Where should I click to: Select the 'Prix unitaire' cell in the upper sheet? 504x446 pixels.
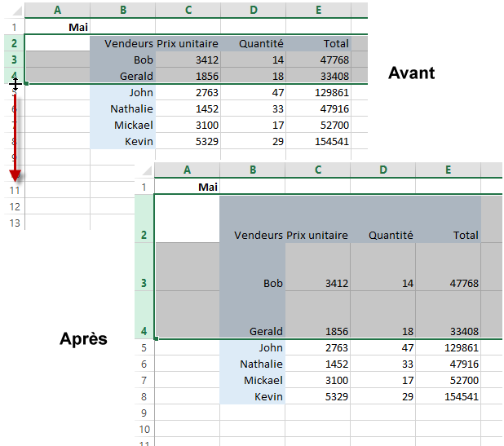[x=188, y=43]
